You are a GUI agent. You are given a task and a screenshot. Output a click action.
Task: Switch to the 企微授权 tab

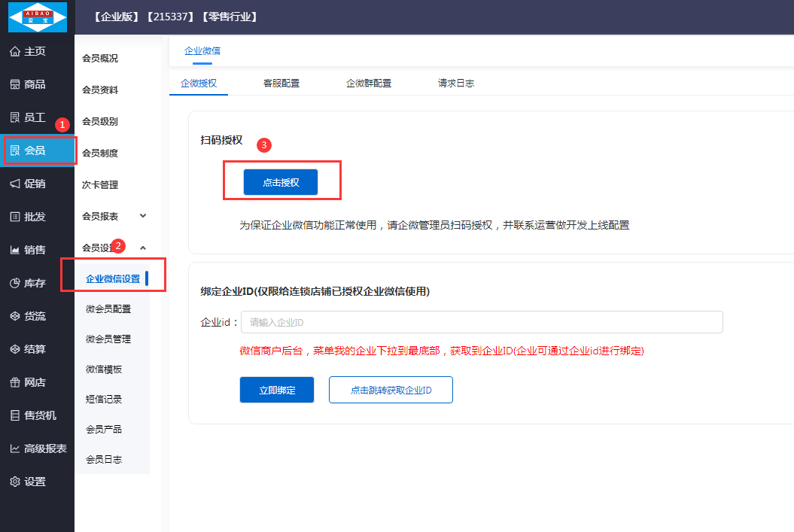coord(199,83)
